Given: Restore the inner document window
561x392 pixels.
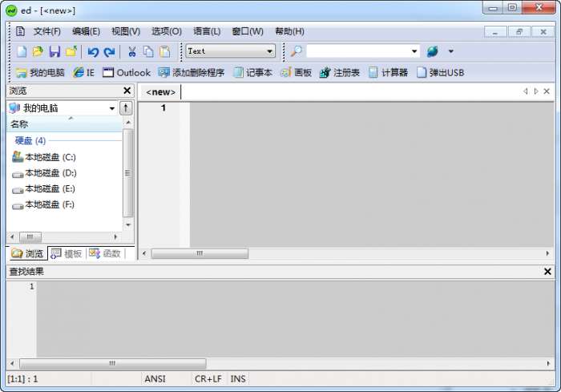Looking at the screenshot, I should point(519,32).
